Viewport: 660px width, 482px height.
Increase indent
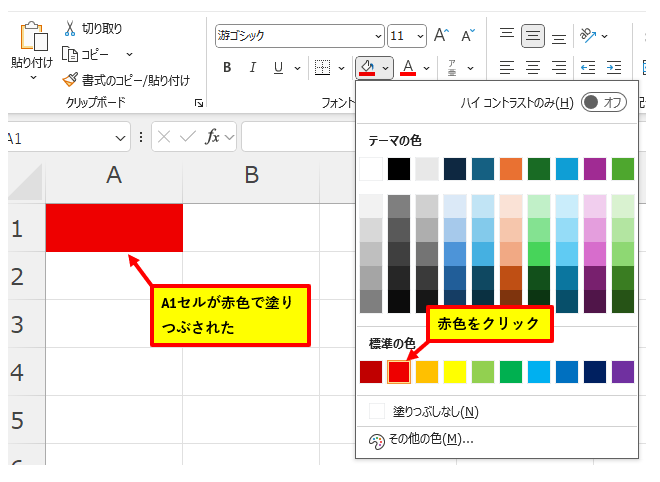pyautogui.click(x=614, y=67)
